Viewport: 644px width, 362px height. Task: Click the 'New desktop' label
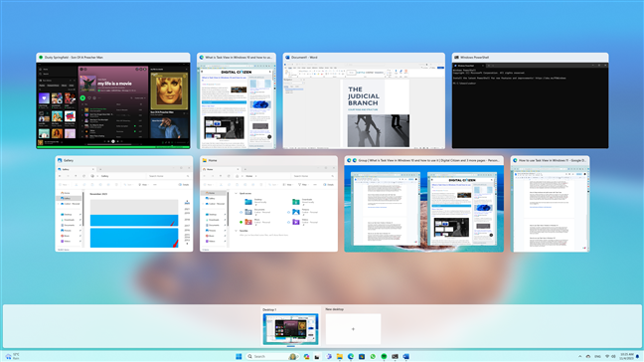point(334,309)
